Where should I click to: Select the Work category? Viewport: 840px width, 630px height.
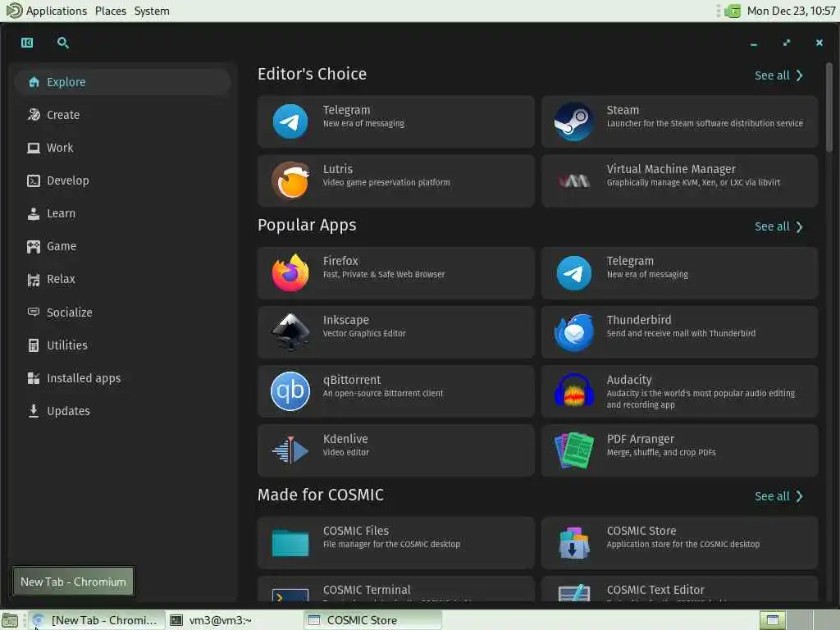point(123,148)
